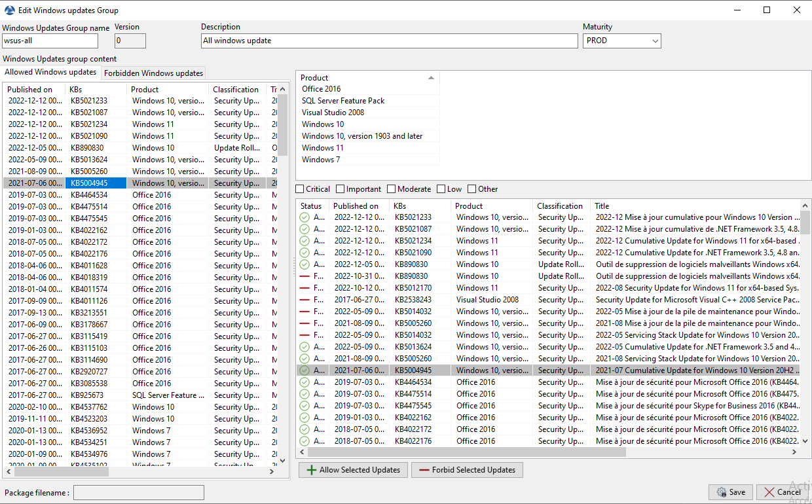Click the red forbidden status icon for KB2538243
This screenshot has height=504, width=812.
pos(304,300)
